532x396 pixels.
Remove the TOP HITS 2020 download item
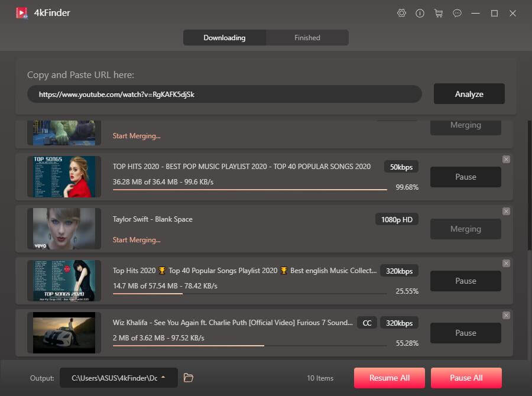click(x=506, y=160)
